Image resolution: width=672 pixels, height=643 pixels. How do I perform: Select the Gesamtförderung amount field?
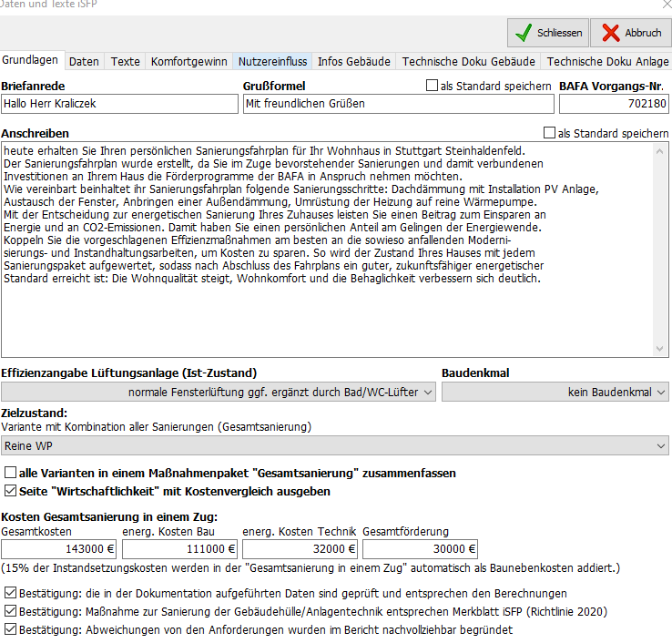pos(419,548)
